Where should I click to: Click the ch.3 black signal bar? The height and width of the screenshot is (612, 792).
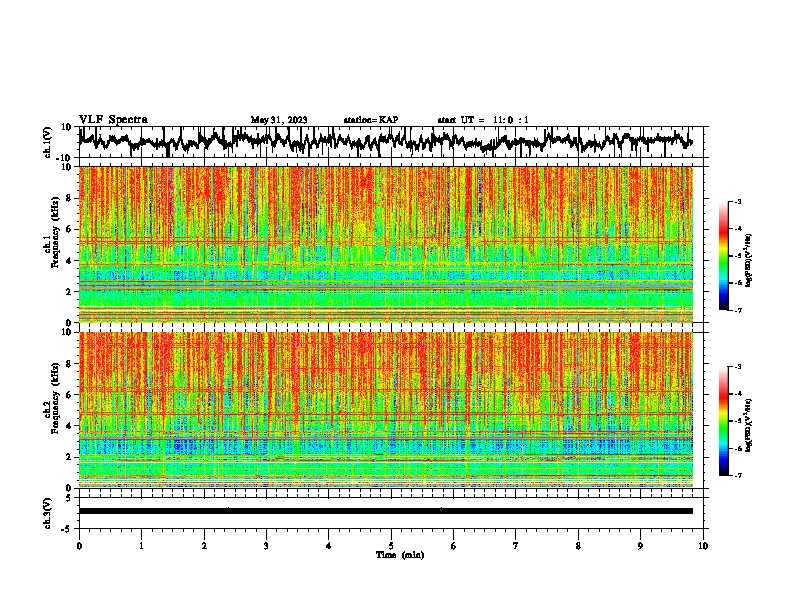(x=386, y=511)
